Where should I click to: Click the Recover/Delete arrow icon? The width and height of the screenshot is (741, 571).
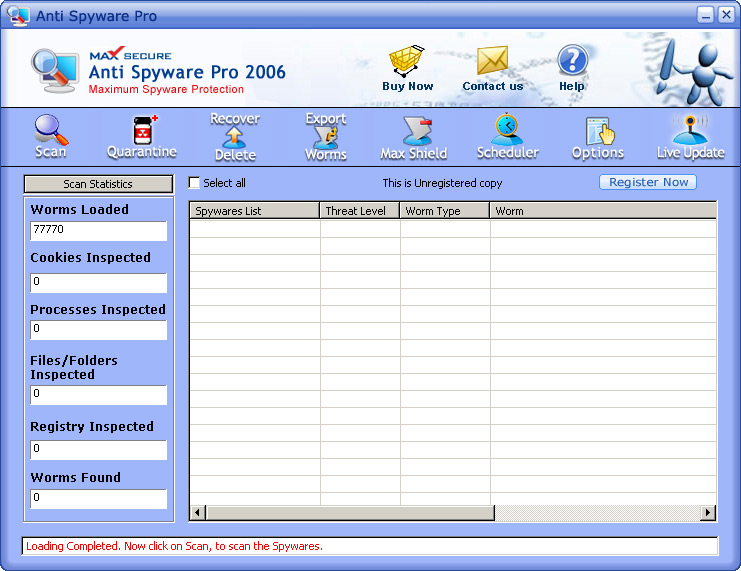point(235,138)
